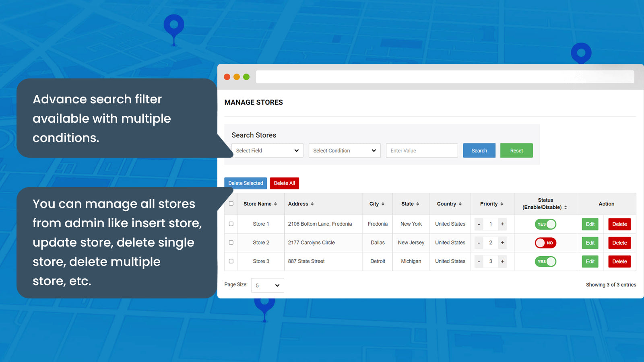Image resolution: width=644 pixels, height=362 pixels.
Task: Open the Page Size dropdown
Action: pyautogui.click(x=267, y=285)
